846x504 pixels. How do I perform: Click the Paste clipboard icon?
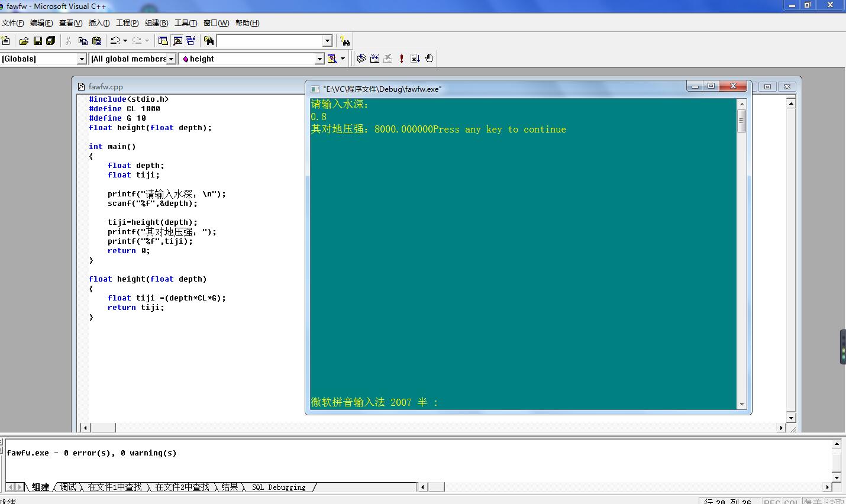point(97,41)
